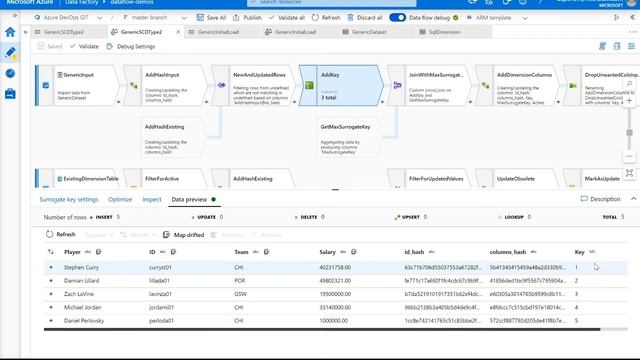This screenshot has width=640, height=360.
Task: Switch to GenericDataset tab
Action: click(369, 32)
